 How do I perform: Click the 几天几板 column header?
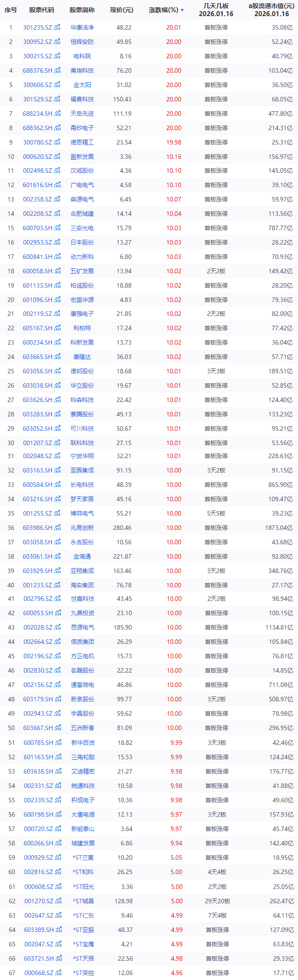click(216, 10)
